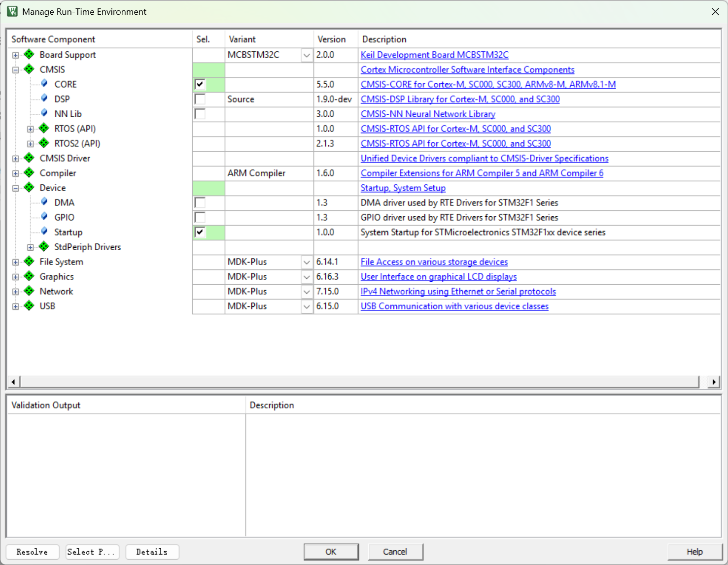Viewport: 728px width, 565px height.
Task: Close the Manage Run-Time Environment dialog
Action: click(715, 11)
